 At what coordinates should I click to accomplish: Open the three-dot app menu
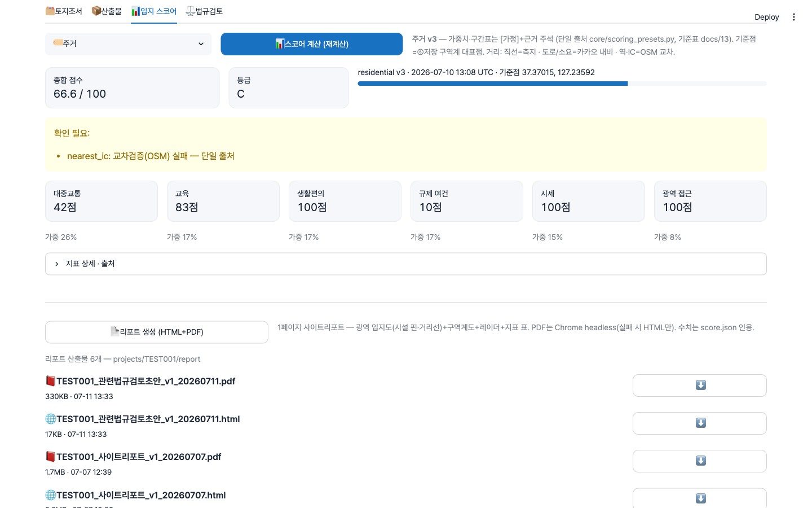click(794, 17)
